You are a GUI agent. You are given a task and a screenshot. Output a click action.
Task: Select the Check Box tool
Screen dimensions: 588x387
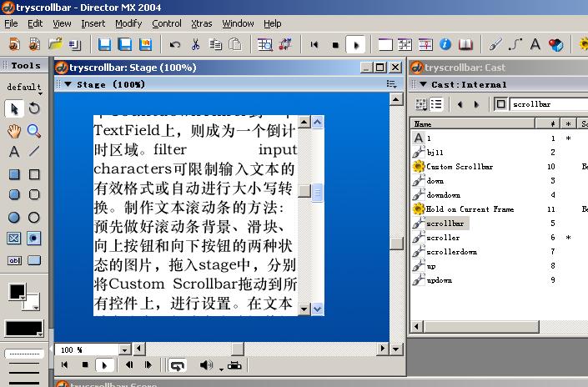14,239
